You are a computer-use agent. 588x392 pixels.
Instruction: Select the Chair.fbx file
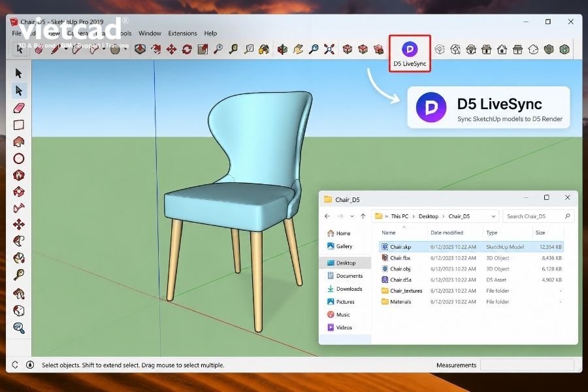click(400, 257)
